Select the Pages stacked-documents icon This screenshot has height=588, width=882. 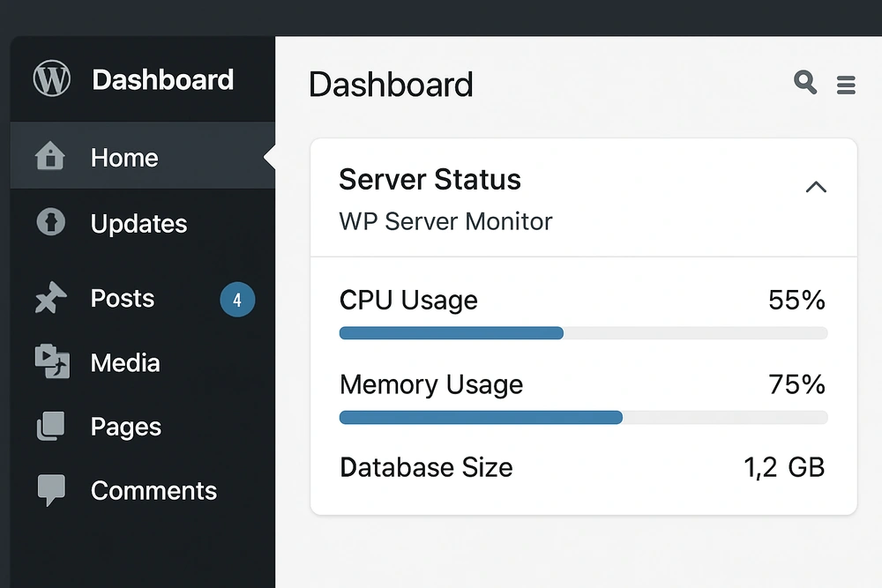click(x=50, y=427)
